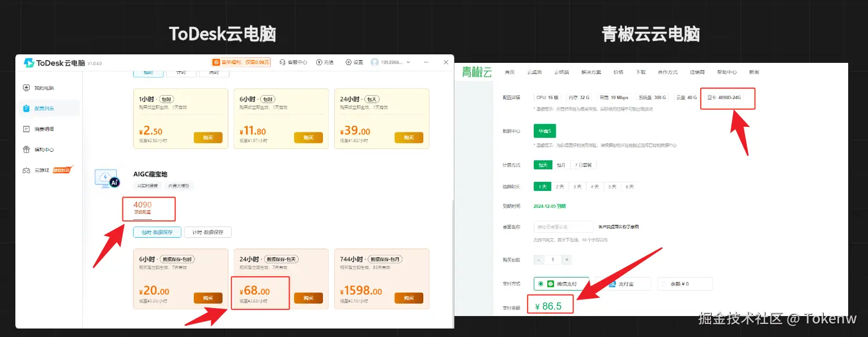Select the 4090 顶级配置 tab
Image resolution: width=868 pixels, height=337 pixels.
[142, 208]
